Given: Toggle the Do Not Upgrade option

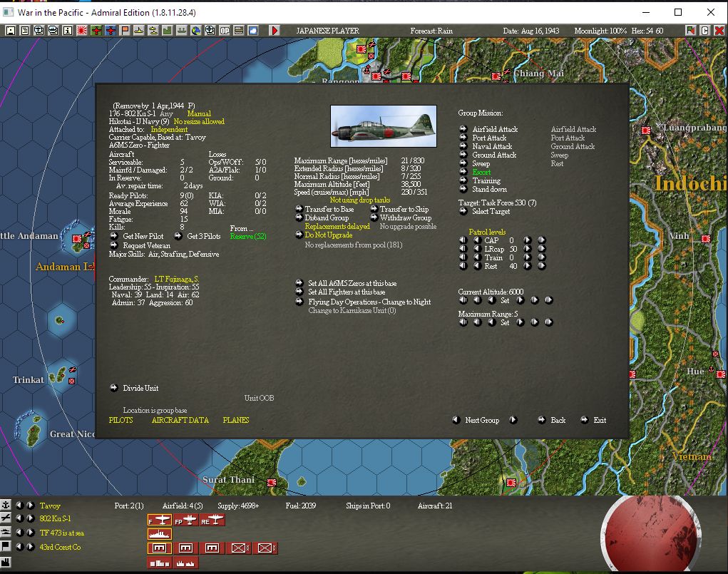Looking at the screenshot, I should [x=299, y=235].
